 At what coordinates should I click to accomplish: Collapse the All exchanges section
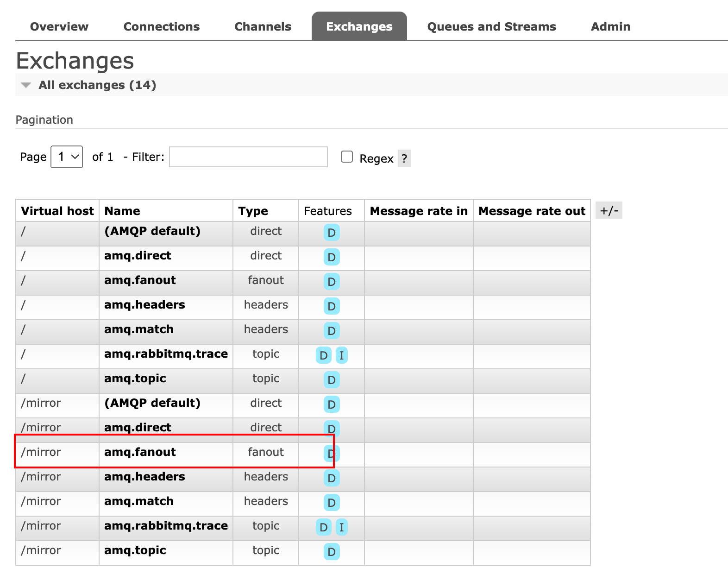[x=97, y=85]
